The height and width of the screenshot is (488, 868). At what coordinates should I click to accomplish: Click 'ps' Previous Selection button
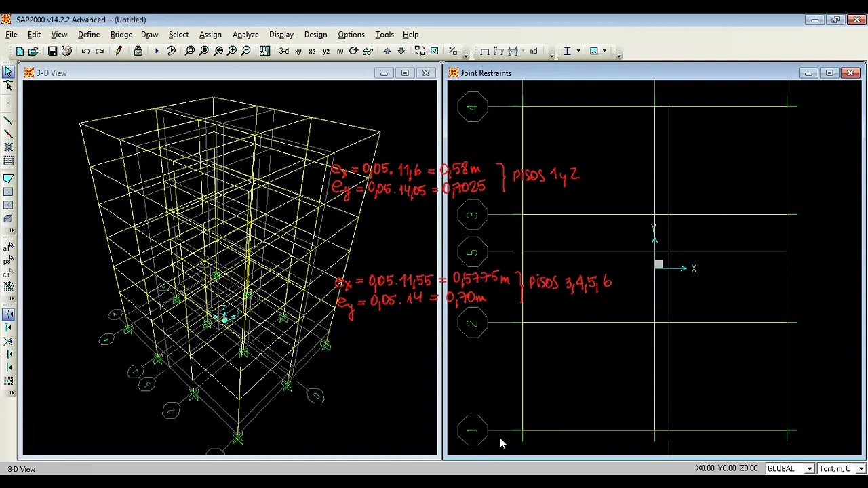(x=8, y=261)
